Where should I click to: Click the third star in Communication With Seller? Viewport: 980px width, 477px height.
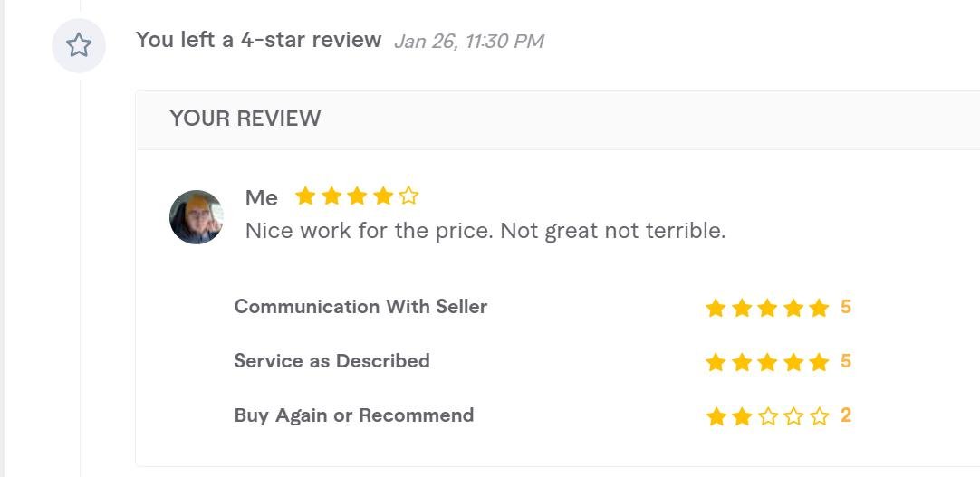pyautogui.click(x=768, y=308)
